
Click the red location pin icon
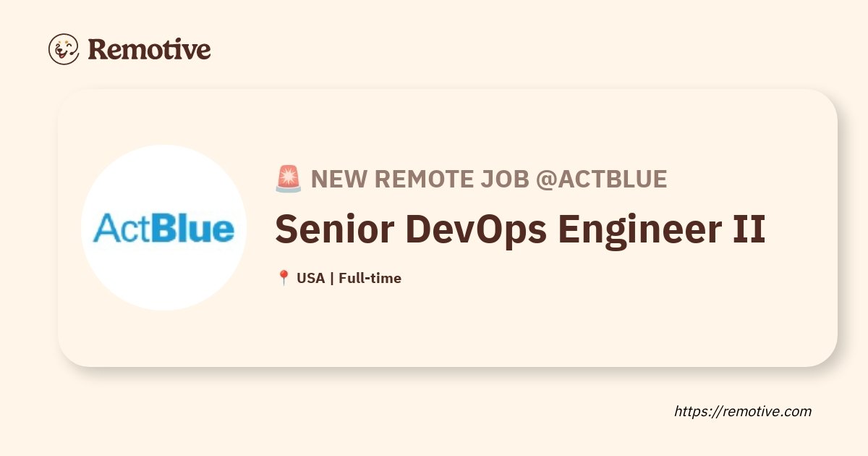[x=284, y=278]
